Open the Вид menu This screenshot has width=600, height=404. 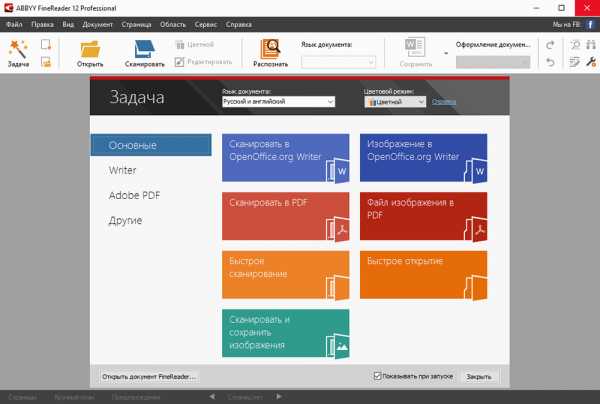[x=68, y=25]
